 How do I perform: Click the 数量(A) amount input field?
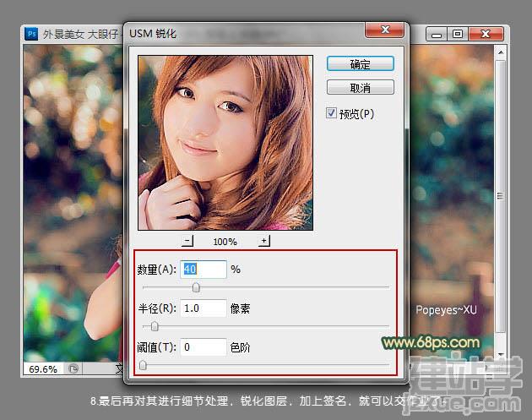click(x=204, y=270)
